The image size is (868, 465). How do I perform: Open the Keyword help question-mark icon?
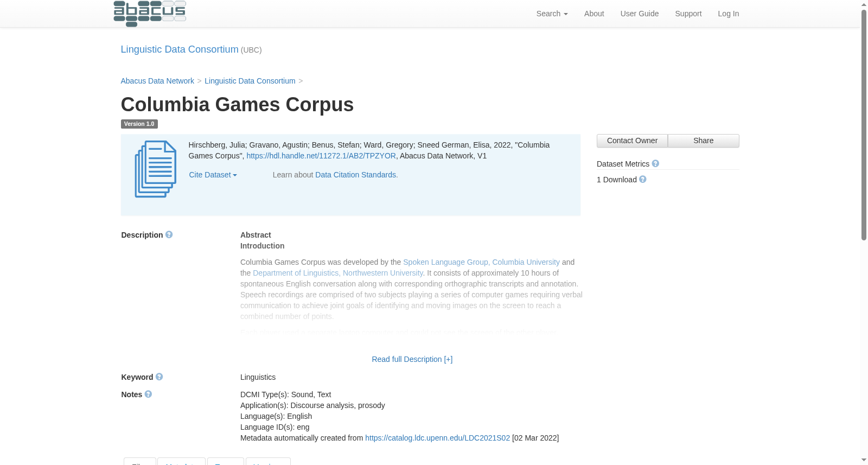click(159, 377)
